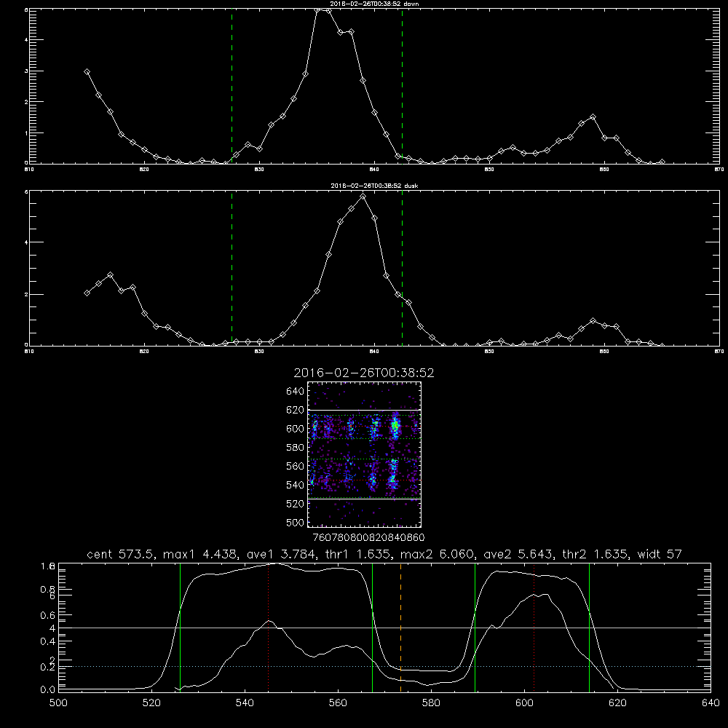Click the right green dashed marker in dawn plot
Image resolution: width=728 pixels, height=728 pixels.
point(402,86)
